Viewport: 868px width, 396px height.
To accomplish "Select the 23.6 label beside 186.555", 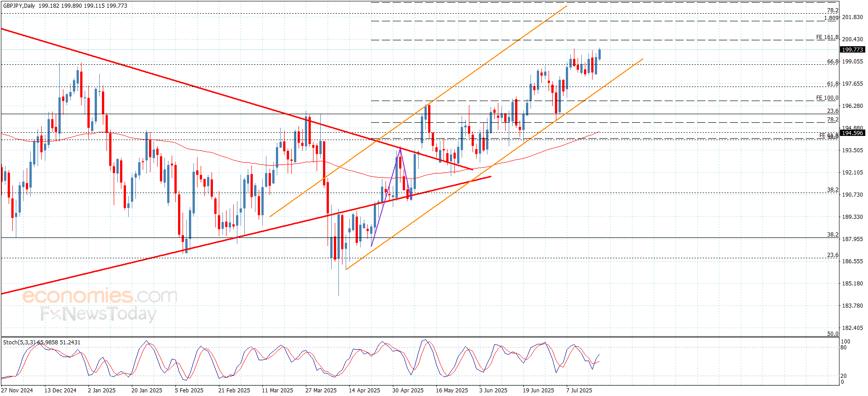I will pyautogui.click(x=833, y=255).
